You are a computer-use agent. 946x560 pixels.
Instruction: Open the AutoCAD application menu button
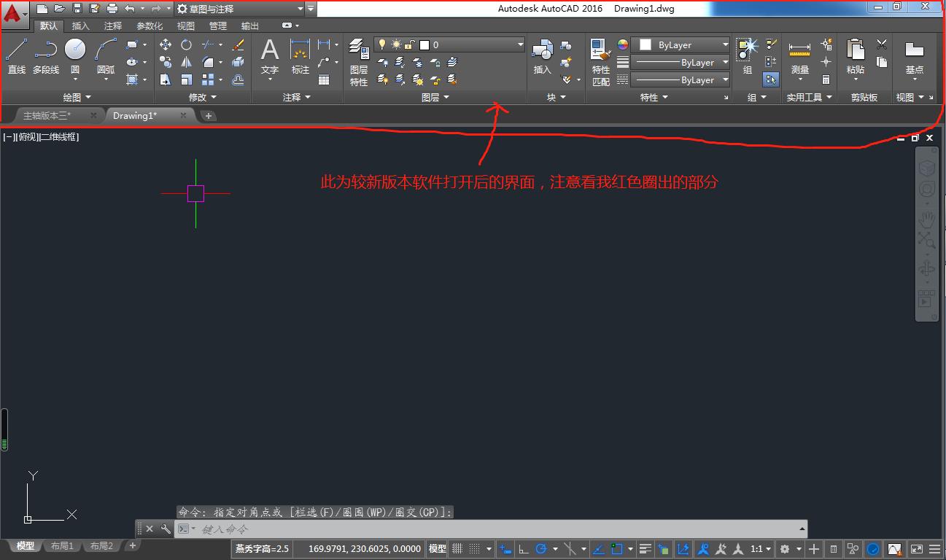coord(15,15)
